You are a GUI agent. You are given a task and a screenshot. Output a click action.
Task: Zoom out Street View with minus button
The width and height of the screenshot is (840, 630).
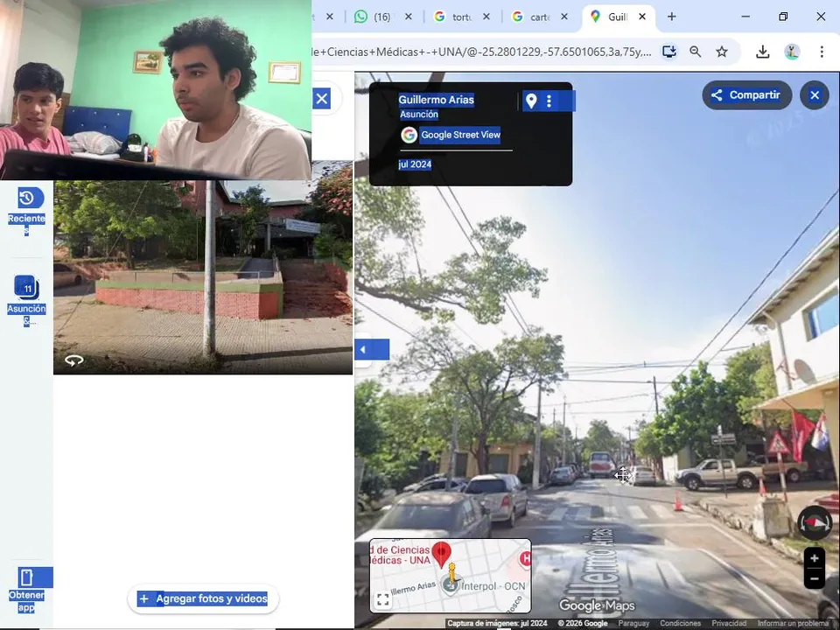[x=815, y=578]
